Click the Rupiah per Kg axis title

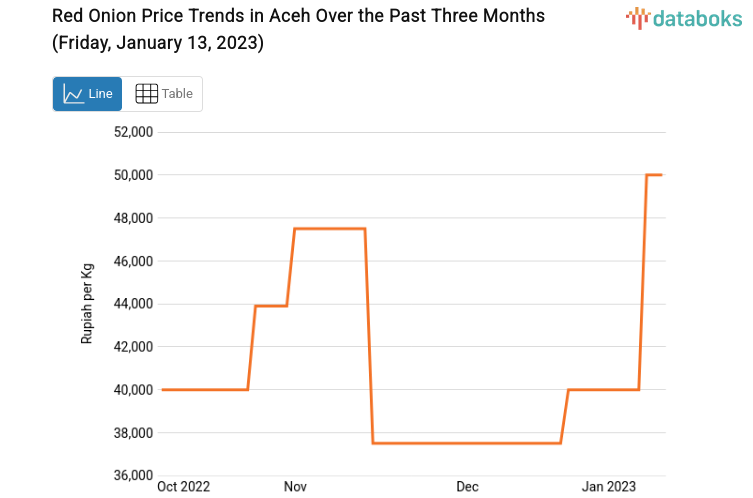87,303
